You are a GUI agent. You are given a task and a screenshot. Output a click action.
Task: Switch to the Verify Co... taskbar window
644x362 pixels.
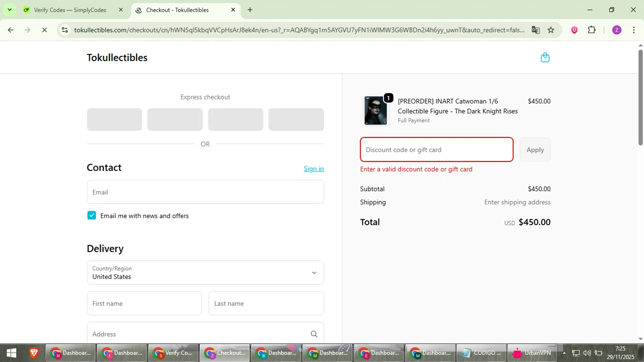tap(173, 353)
